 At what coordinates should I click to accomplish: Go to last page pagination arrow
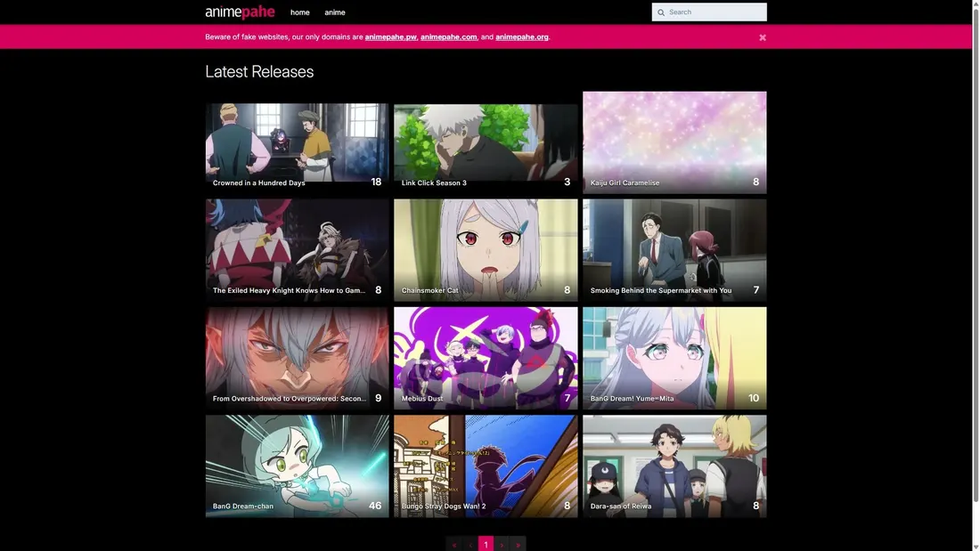[x=518, y=545]
